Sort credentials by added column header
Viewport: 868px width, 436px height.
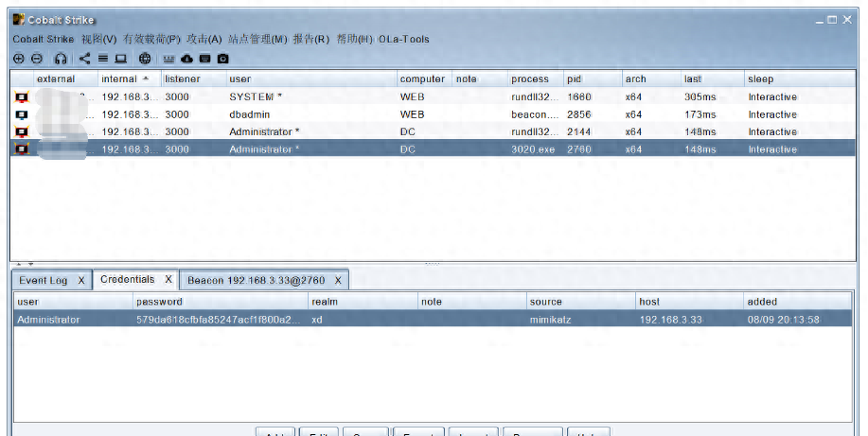(x=798, y=302)
